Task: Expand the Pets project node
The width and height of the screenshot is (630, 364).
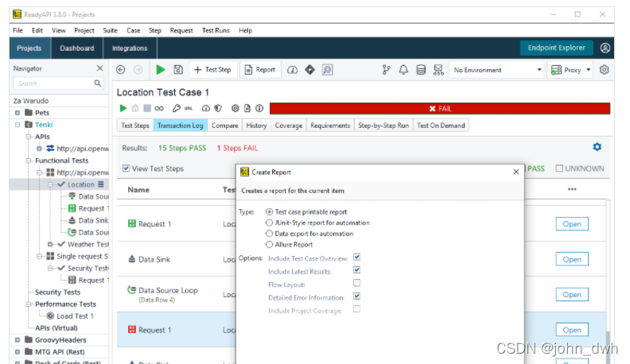Action: (x=17, y=113)
